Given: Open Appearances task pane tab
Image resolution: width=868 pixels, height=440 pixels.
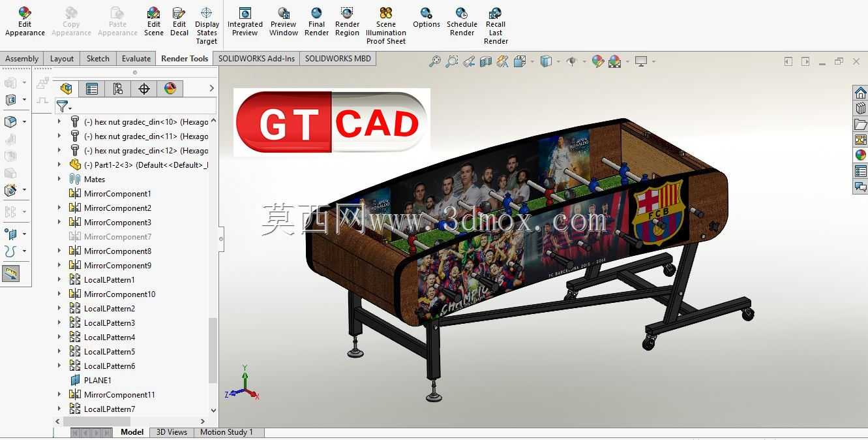Looking at the screenshot, I should (861, 155).
